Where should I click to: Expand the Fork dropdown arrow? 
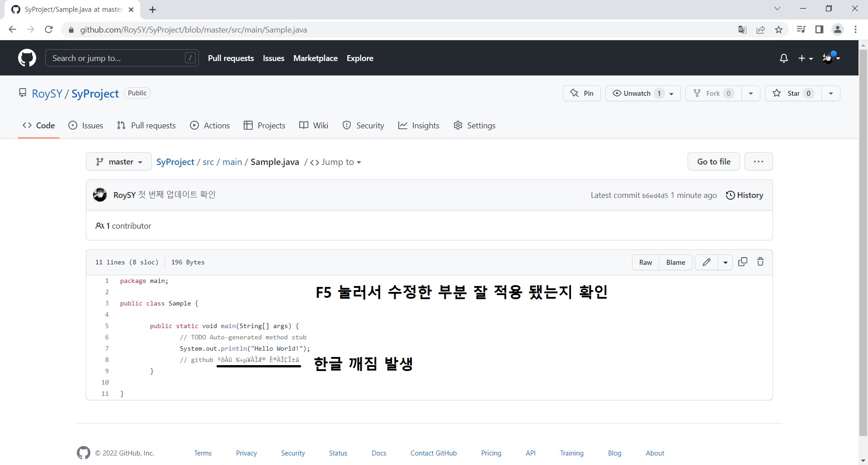[751, 94]
